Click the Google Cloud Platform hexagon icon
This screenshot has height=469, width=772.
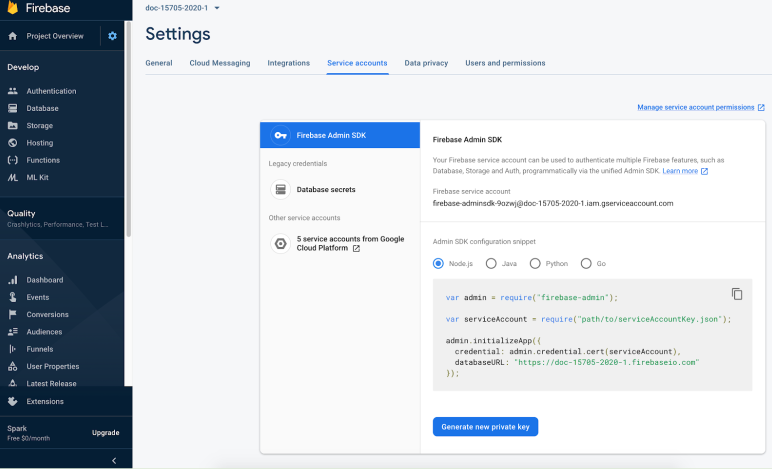[281, 243]
